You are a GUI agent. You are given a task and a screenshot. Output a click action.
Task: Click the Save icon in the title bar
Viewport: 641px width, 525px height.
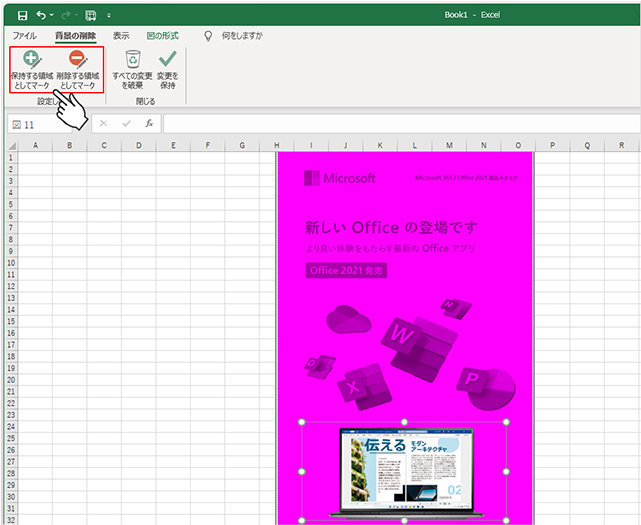[x=22, y=16]
